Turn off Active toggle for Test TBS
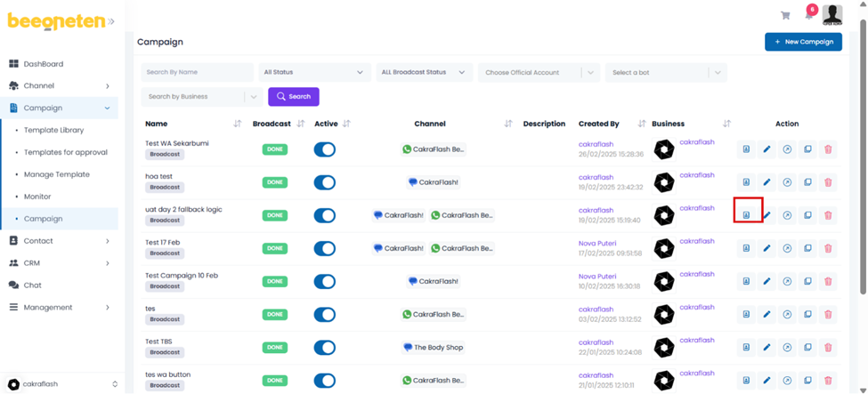This screenshot has width=868, height=394. point(325,348)
